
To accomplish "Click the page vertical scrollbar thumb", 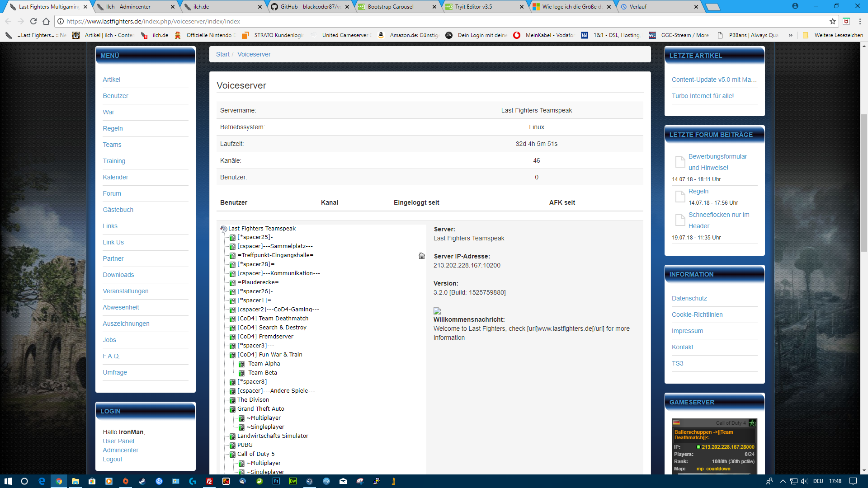I will (x=864, y=183).
